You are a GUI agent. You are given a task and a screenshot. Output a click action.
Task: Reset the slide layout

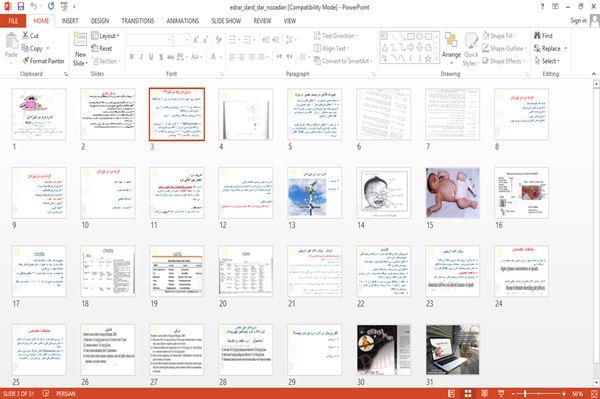(x=102, y=48)
